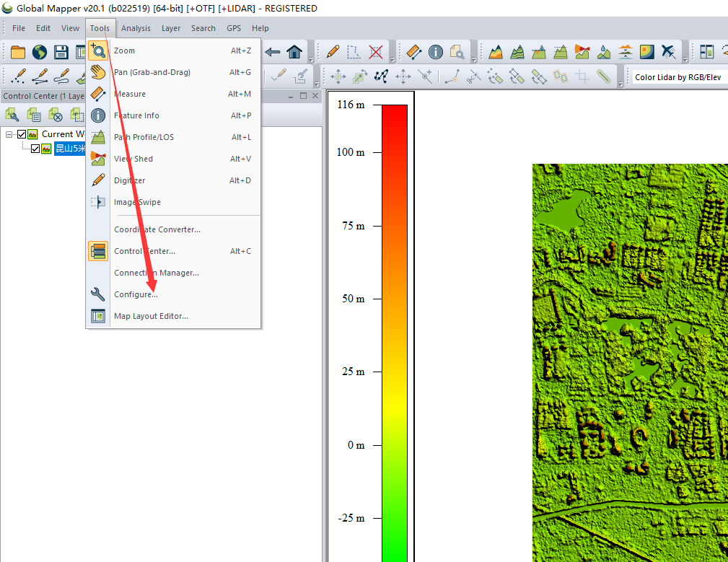Click the layer metadata icon
The height and width of the screenshot is (562, 728).
33,114
